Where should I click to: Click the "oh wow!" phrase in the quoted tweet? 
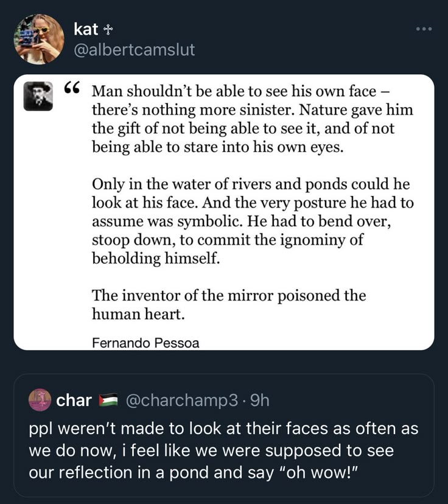click(x=321, y=473)
